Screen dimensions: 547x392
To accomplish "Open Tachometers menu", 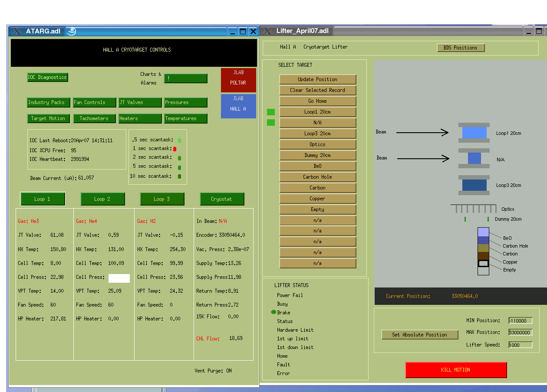I will tap(95, 118).
